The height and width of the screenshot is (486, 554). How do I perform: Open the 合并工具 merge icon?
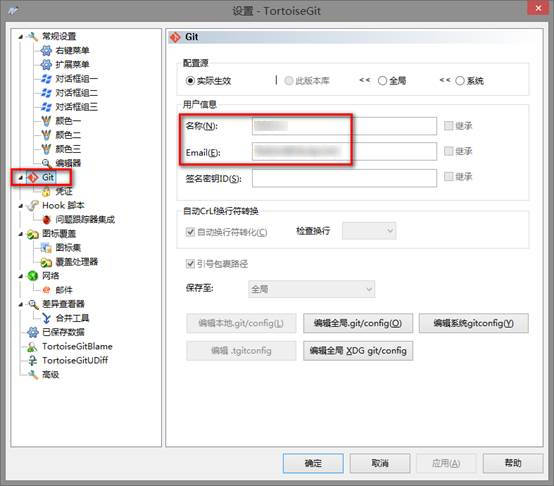point(46,318)
